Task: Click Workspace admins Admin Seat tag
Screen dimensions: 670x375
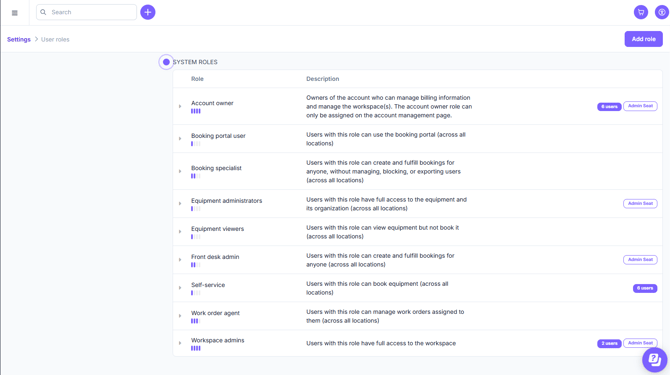Action: (x=640, y=343)
